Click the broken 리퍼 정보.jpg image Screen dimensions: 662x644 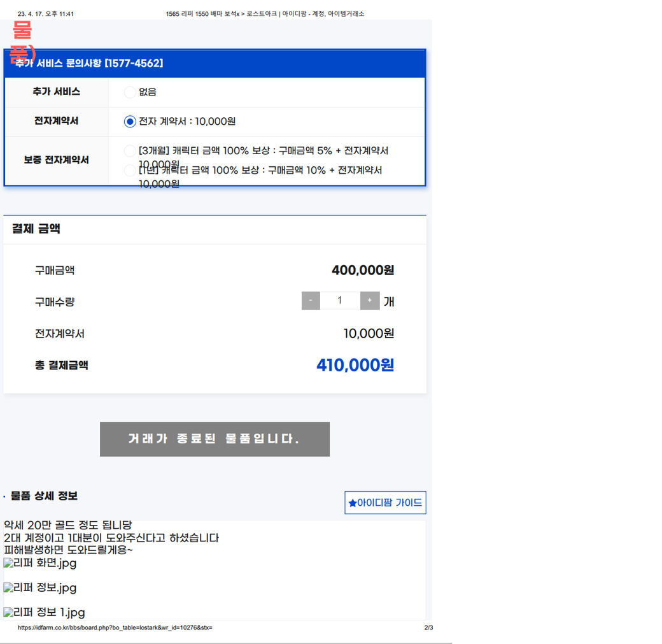click(40, 588)
